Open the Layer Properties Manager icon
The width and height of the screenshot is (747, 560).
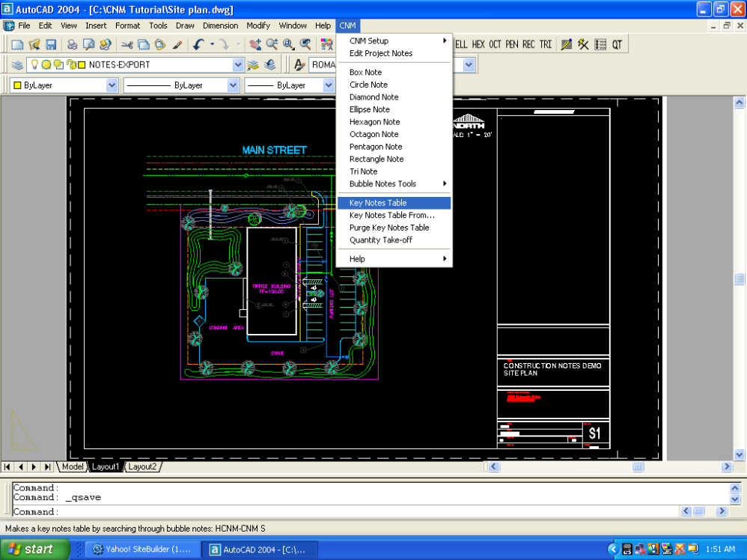(x=17, y=65)
